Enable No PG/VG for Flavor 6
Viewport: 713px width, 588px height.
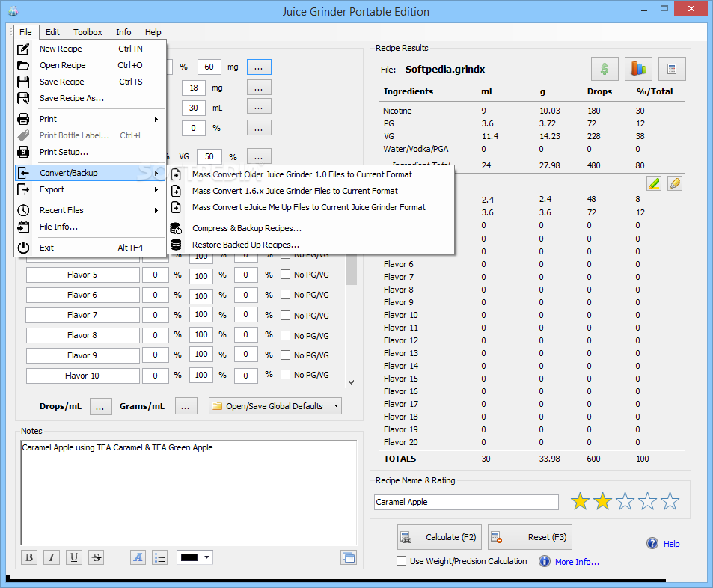pyautogui.click(x=285, y=295)
